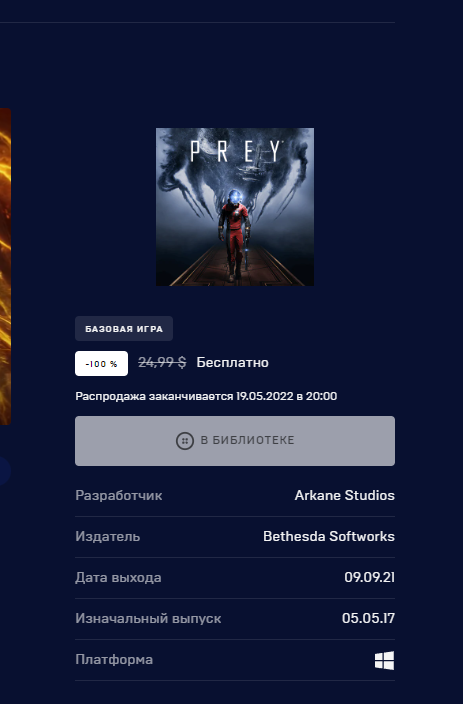Open the В БИБЛИОТЕКЕ button

click(235, 441)
